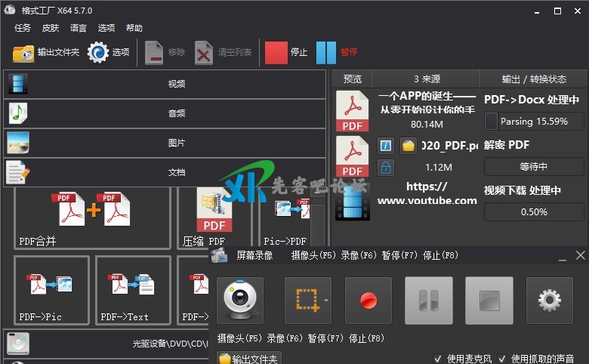Expand the 音频 audio category

[165, 113]
